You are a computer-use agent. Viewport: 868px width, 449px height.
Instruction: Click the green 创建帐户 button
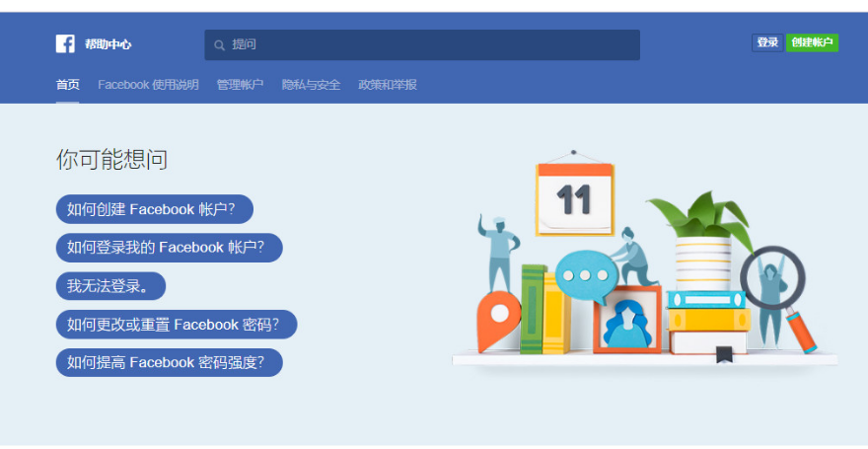coord(812,42)
